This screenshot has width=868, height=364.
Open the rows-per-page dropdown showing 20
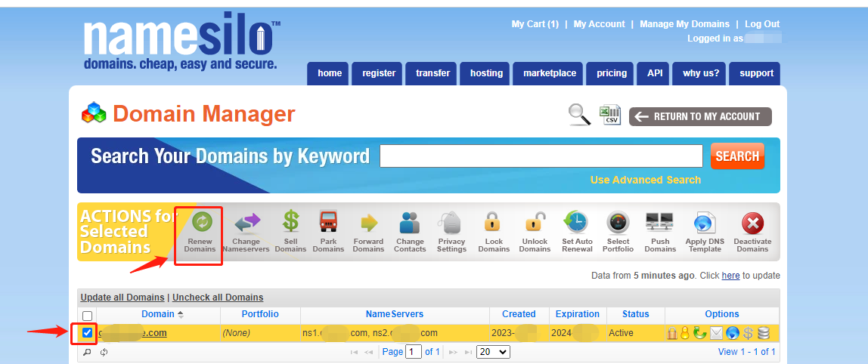point(494,352)
